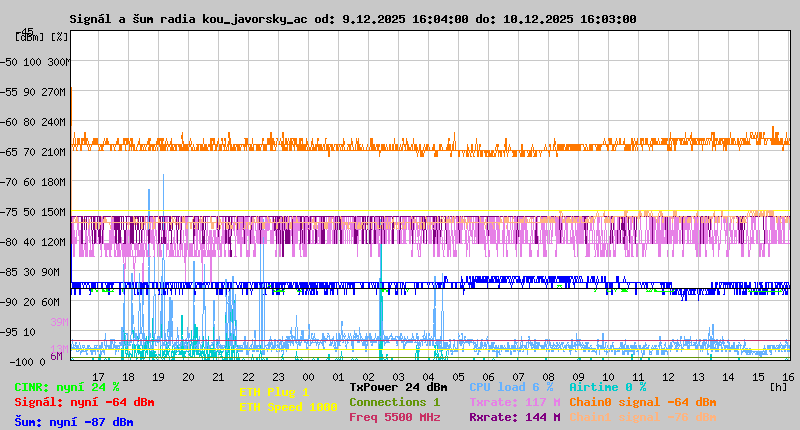Select the CPU load legend entry
Viewport: 800px width, 430px height.
pos(510,387)
